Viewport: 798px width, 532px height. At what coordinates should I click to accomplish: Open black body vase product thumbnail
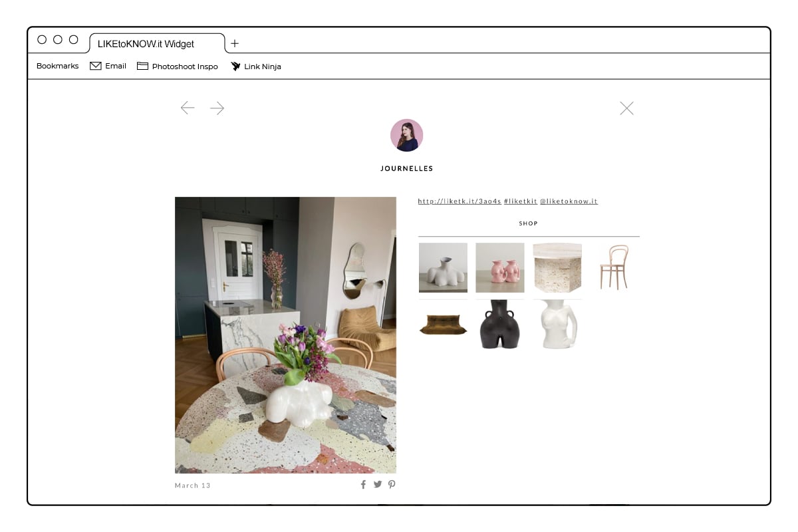tap(500, 325)
